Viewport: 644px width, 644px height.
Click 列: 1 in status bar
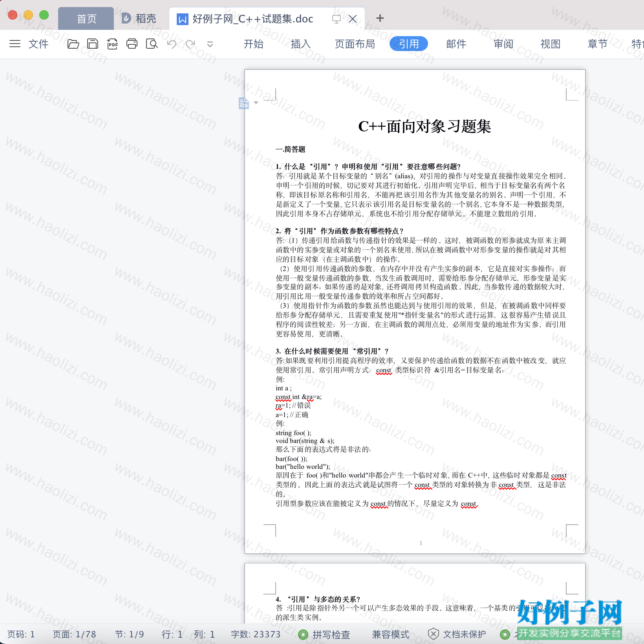pos(204,634)
